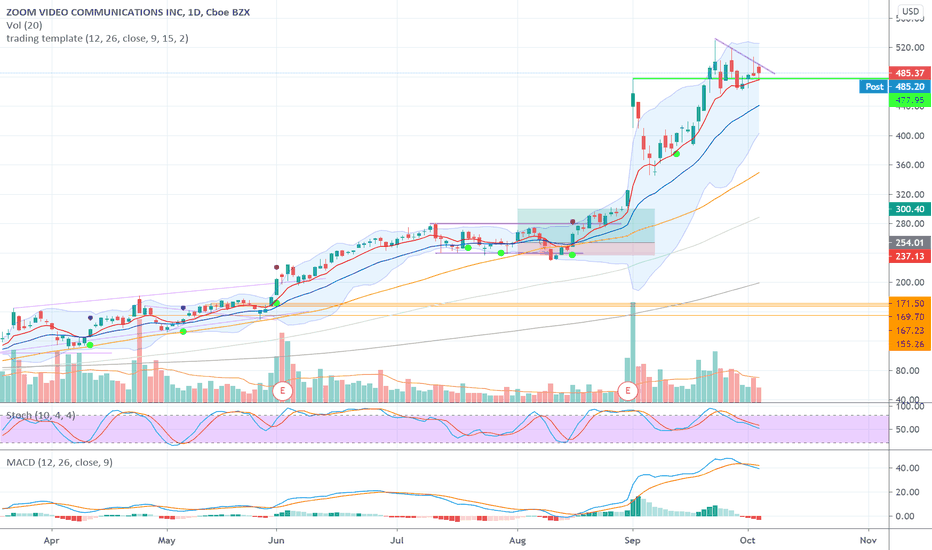Click the orange 169.70 price label
Screen dimensions: 932x550
[910, 317]
